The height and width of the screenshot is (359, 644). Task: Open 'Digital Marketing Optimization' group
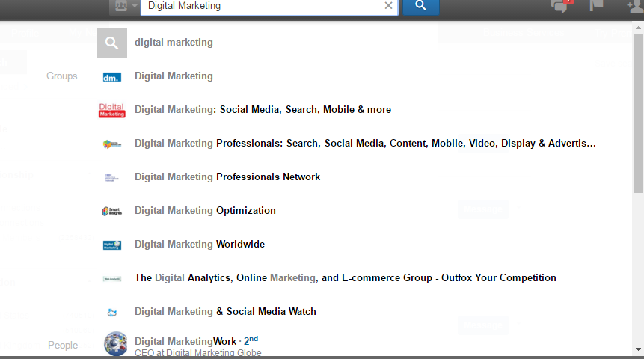(x=205, y=211)
